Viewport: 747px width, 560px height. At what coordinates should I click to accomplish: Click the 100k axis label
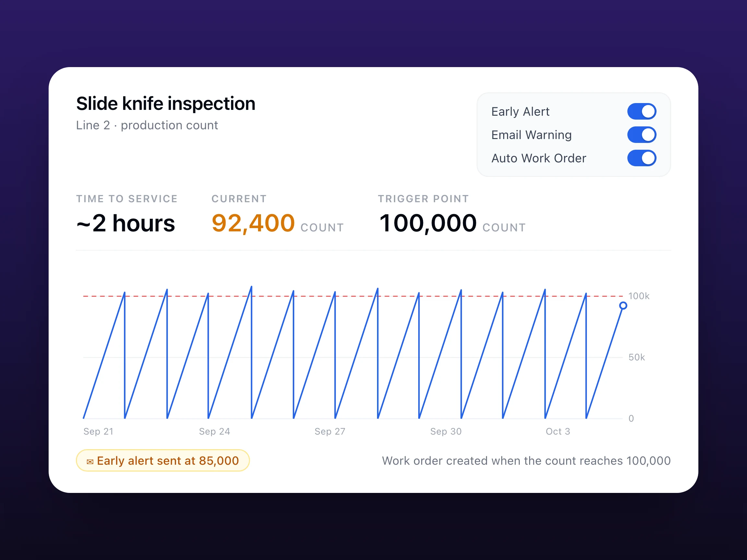[x=639, y=296]
